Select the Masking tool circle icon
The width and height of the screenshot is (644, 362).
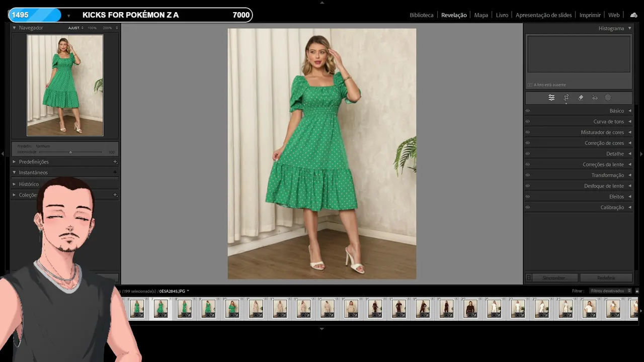click(x=608, y=98)
